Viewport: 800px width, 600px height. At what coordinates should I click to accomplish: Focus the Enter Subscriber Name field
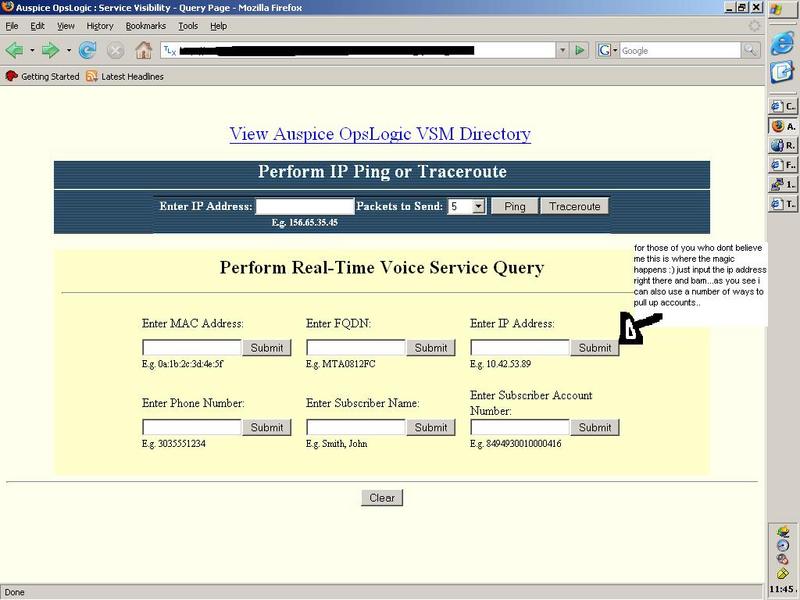[x=356, y=427]
